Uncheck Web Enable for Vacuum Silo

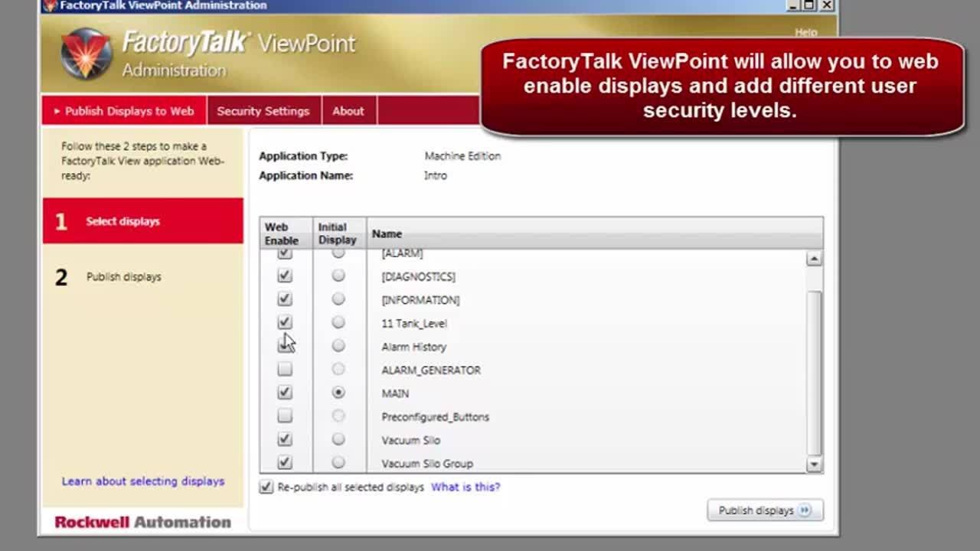[x=285, y=439]
